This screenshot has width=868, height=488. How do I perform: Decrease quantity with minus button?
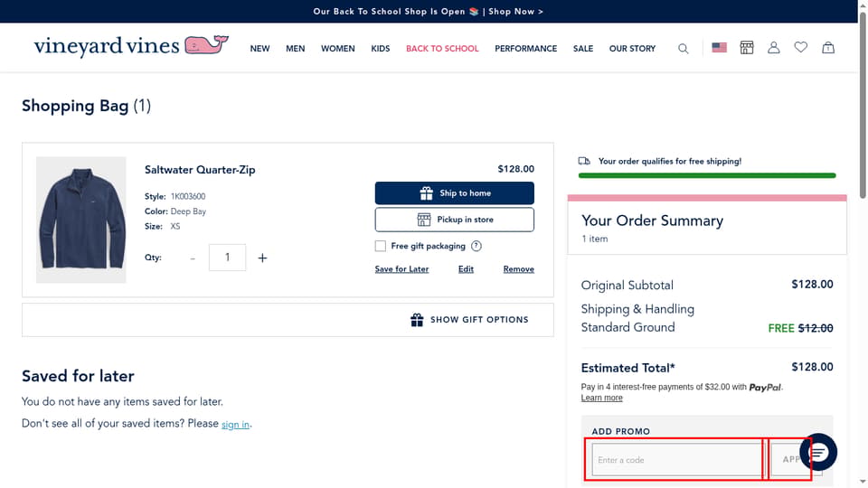tap(193, 258)
